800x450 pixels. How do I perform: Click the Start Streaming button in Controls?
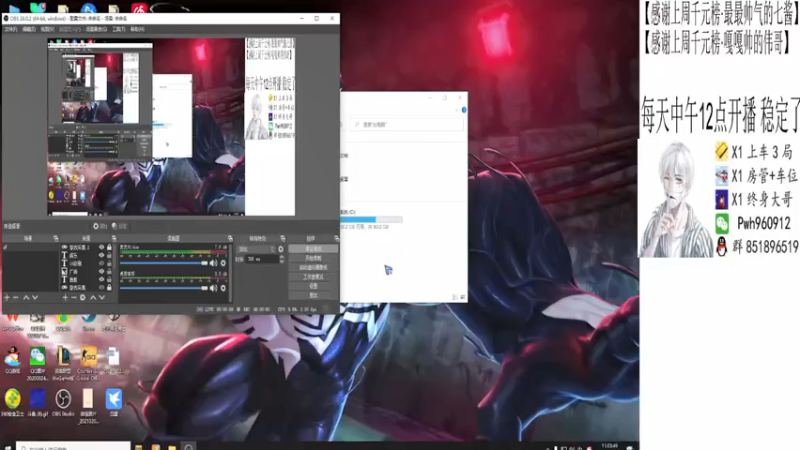pos(313,248)
